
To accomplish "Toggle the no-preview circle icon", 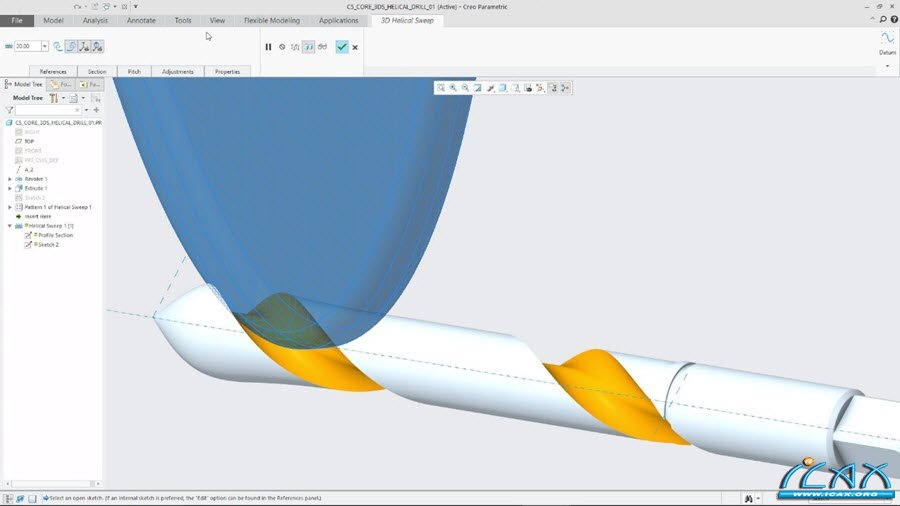I will tap(282, 47).
